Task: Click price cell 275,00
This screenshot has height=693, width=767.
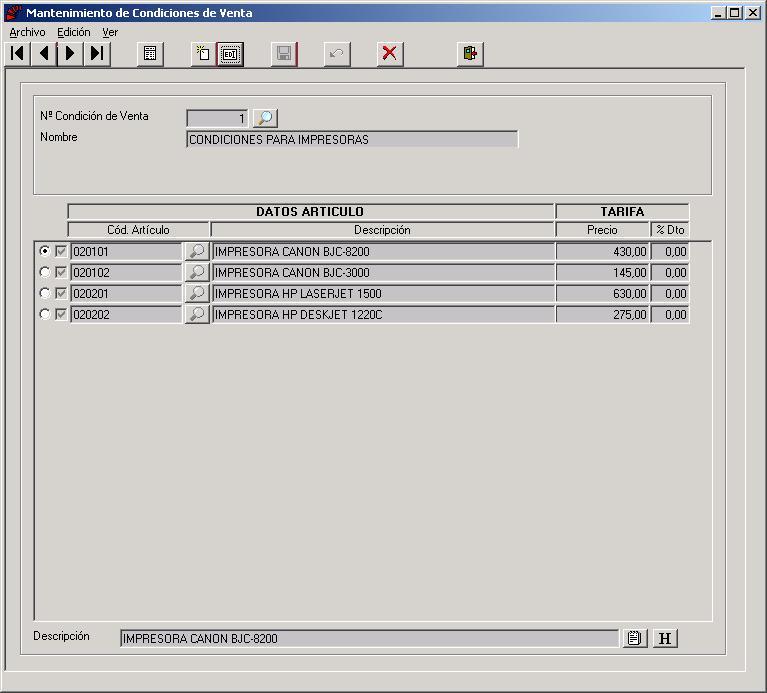Action: (603, 314)
